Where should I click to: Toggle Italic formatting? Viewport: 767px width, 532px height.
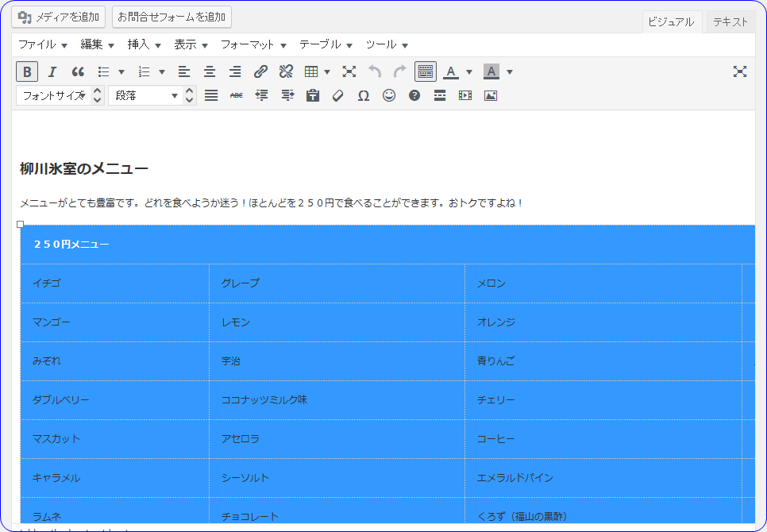click(x=52, y=72)
